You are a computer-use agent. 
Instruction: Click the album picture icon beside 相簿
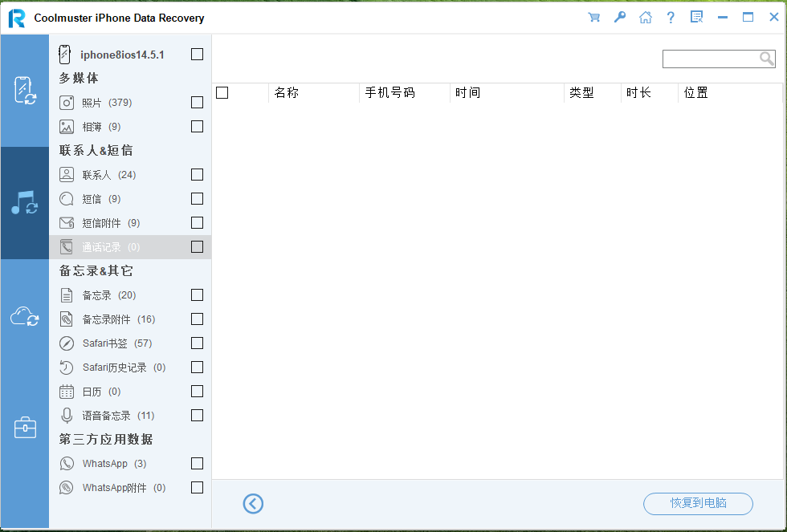pyautogui.click(x=67, y=127)
